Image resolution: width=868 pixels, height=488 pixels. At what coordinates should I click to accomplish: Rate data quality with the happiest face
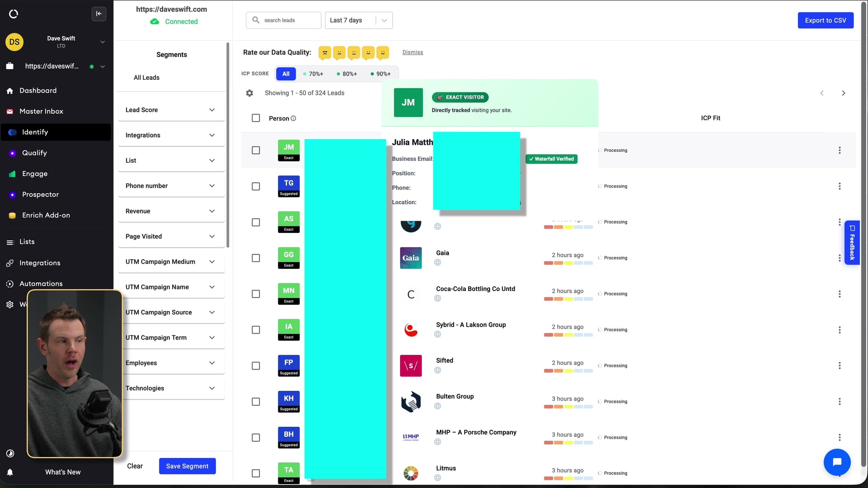(382, 52)
